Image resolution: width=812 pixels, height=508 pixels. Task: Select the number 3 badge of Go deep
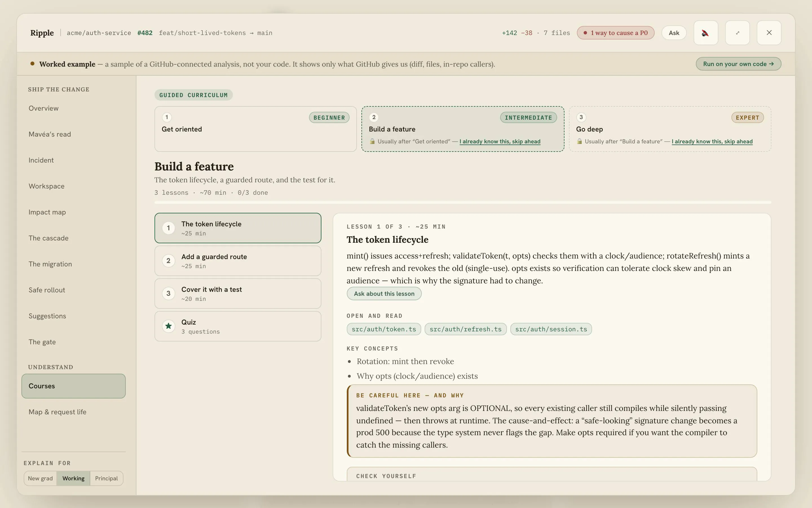coord(581,117)
